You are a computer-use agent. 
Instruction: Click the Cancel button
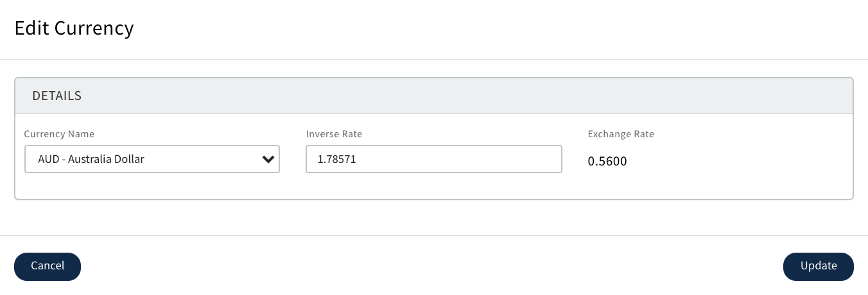(48, 266)
